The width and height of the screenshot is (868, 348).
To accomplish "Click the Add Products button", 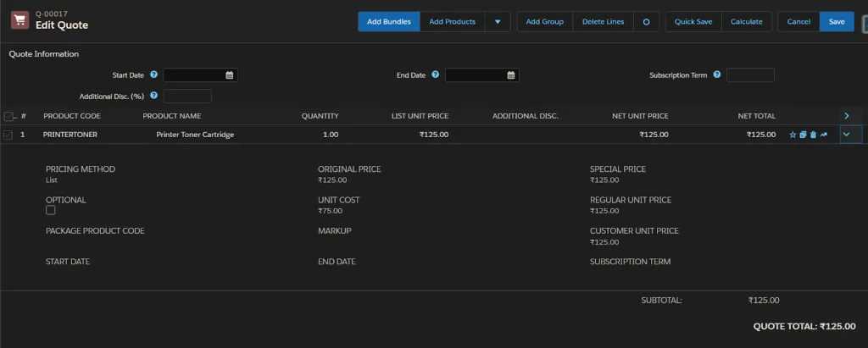I will [x=453, y=21].
